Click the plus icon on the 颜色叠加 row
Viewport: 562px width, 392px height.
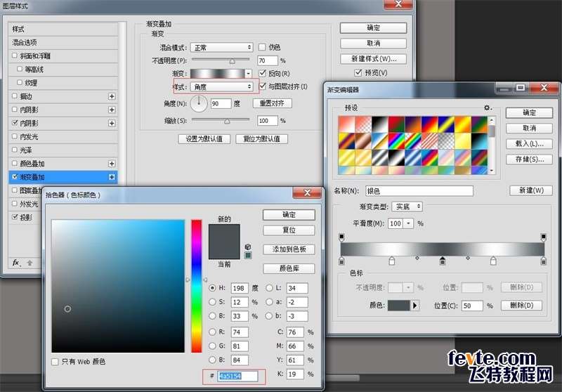click(x=112, y=164)
